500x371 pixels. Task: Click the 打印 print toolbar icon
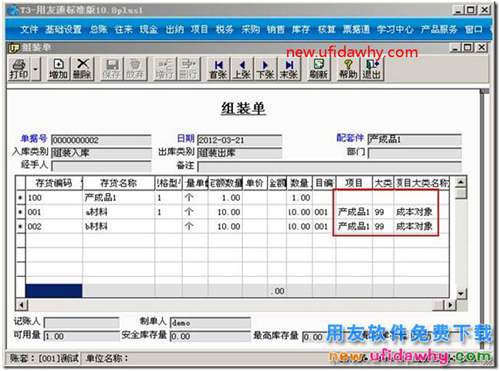click(x=19, y=69)
